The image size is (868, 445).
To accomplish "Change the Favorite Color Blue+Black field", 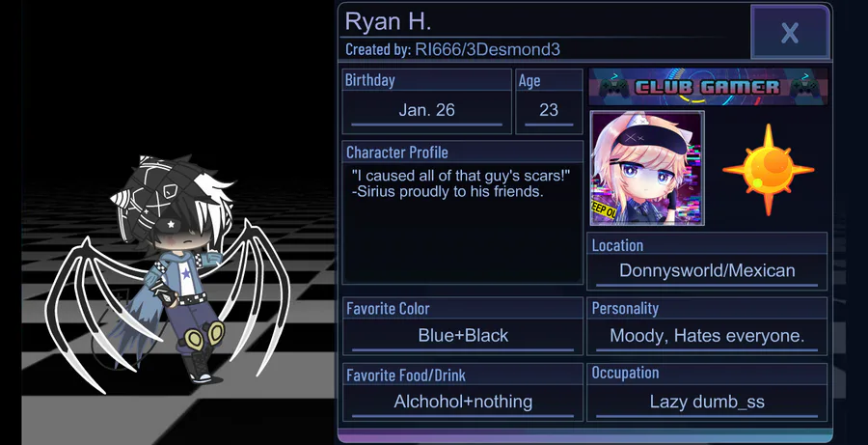I will tap(463, 335).
